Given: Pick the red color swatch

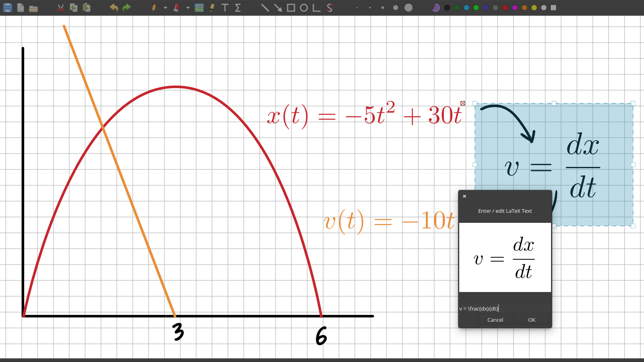Looking at the screenshot, I should click(x=505, y=8).
